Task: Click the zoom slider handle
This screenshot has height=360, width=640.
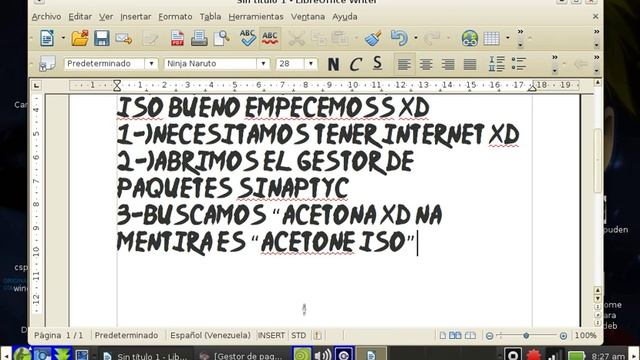Action: (x=526, y=336)
